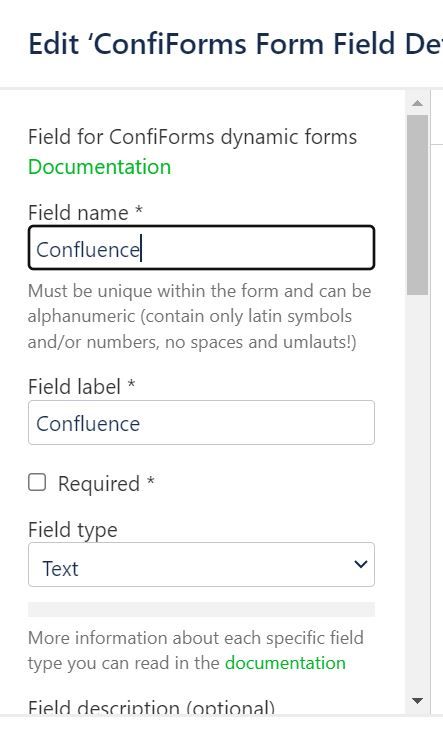Open the green Documentation link
The height and width of the screenshot is (731, 443).
pos(99,167)
